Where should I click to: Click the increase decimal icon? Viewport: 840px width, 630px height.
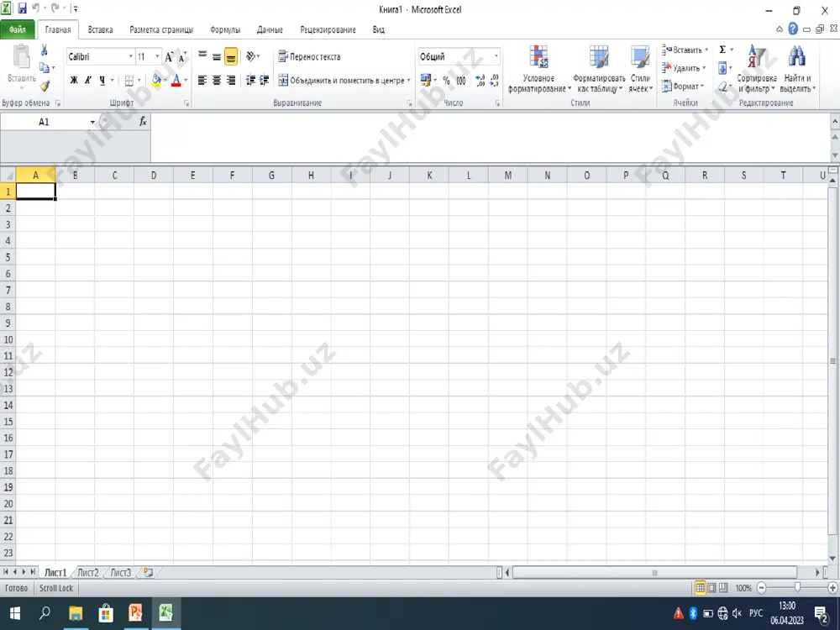click(480, 81)
